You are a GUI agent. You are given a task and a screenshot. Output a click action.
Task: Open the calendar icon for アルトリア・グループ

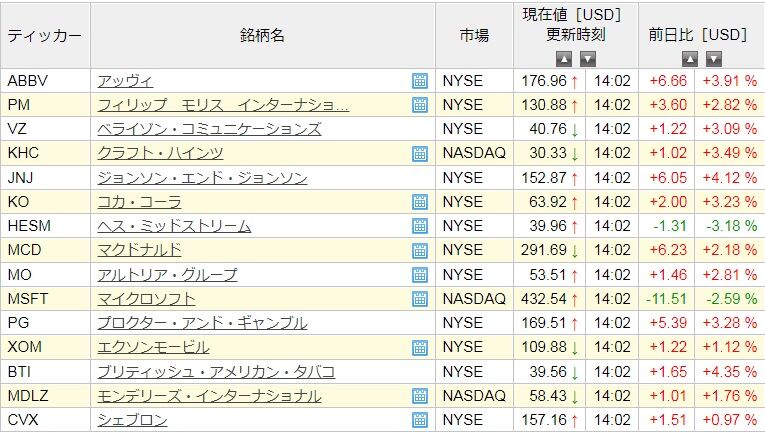click(420, 275)
